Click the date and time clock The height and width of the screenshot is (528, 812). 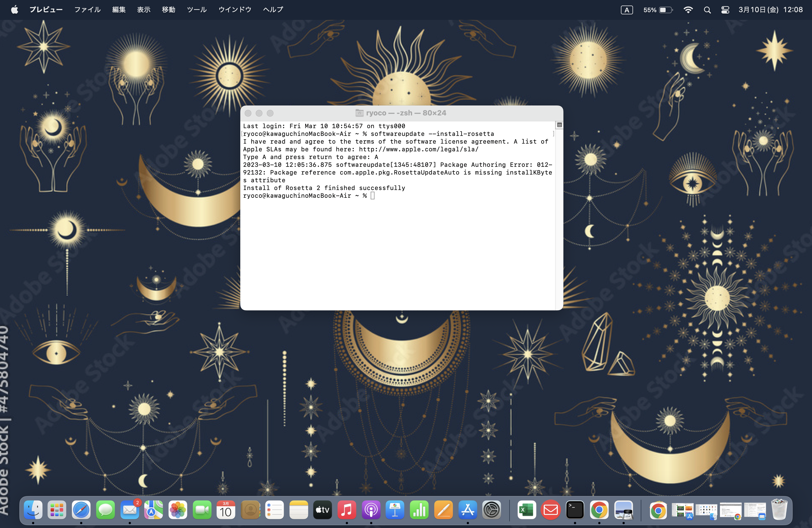click(x=770, y=10)
